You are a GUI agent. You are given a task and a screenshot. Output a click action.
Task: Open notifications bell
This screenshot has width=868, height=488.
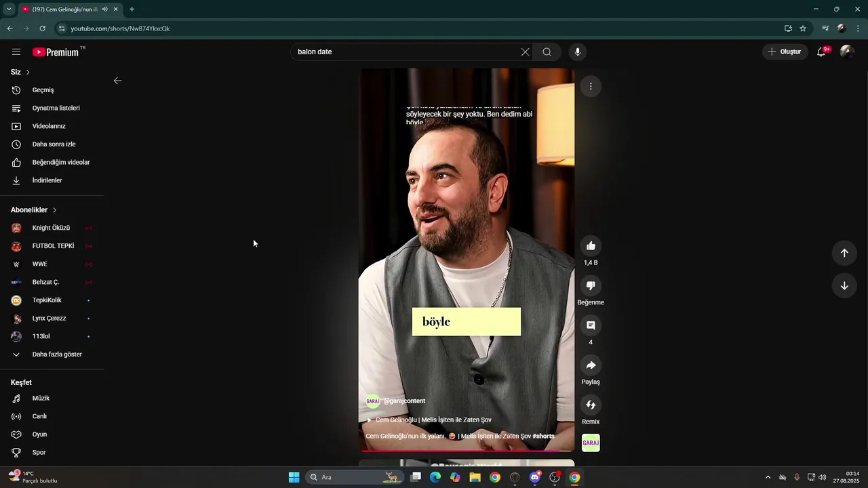pyautogui.click(x=821, y=52)
